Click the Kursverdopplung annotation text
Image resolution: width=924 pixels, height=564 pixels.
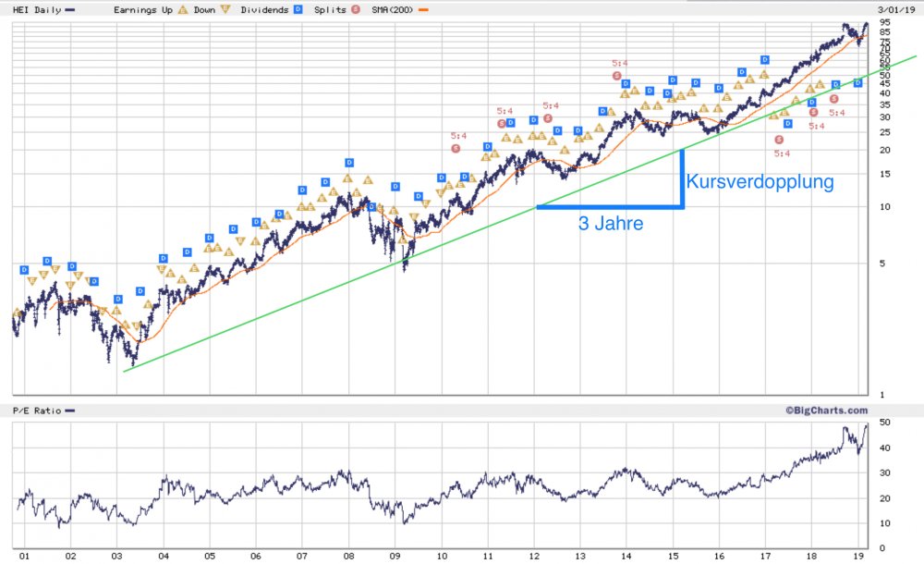pyautogui.click(x=760, y=181)
